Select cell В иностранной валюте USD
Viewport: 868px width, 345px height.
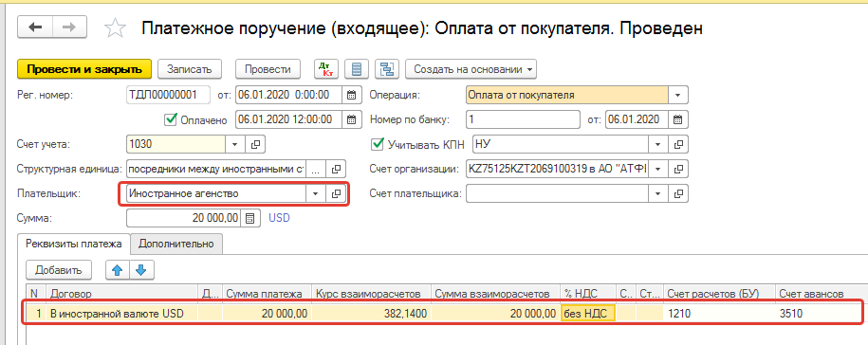pos(122,314)
